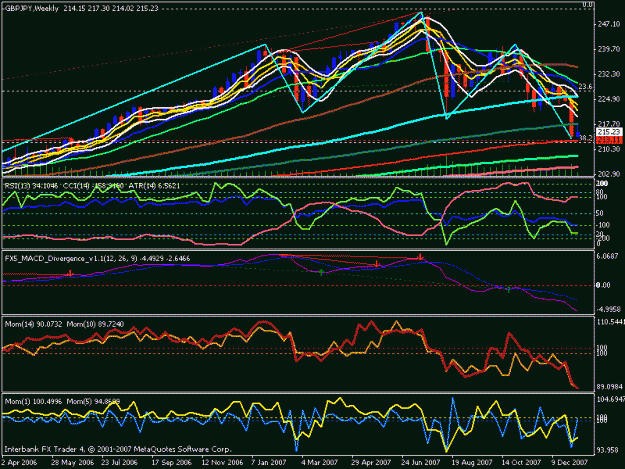Click the 0.0 Fibonacci level label
Viewport: 625px width, 469px height.
point(588,5)
